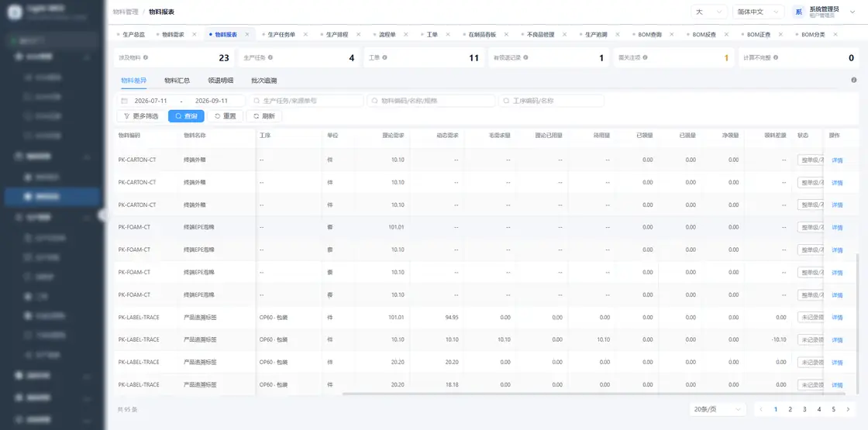Open 详情 for row with -10.10 difference
The width and height of the screenshot is (868, 430).
837,340
